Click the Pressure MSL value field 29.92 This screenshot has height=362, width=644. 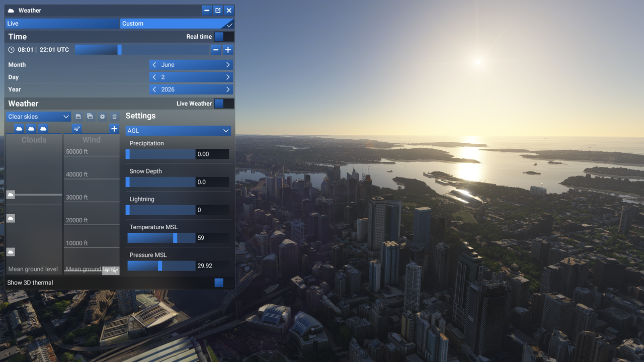212,266
